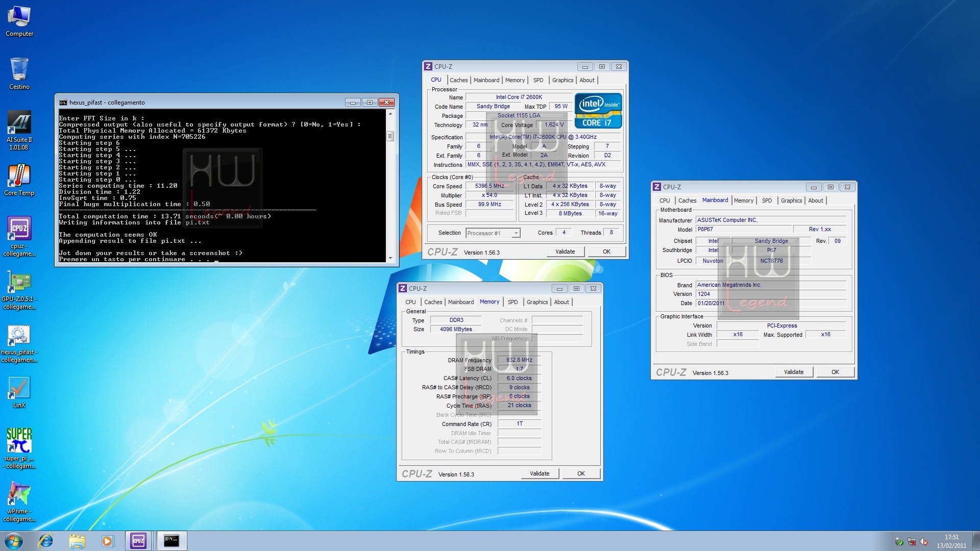Image resolution: width=980 pixels, height=551 pixels.
Task: Open the wPrime desktop shortcut
Action: (x=19, y=502)
